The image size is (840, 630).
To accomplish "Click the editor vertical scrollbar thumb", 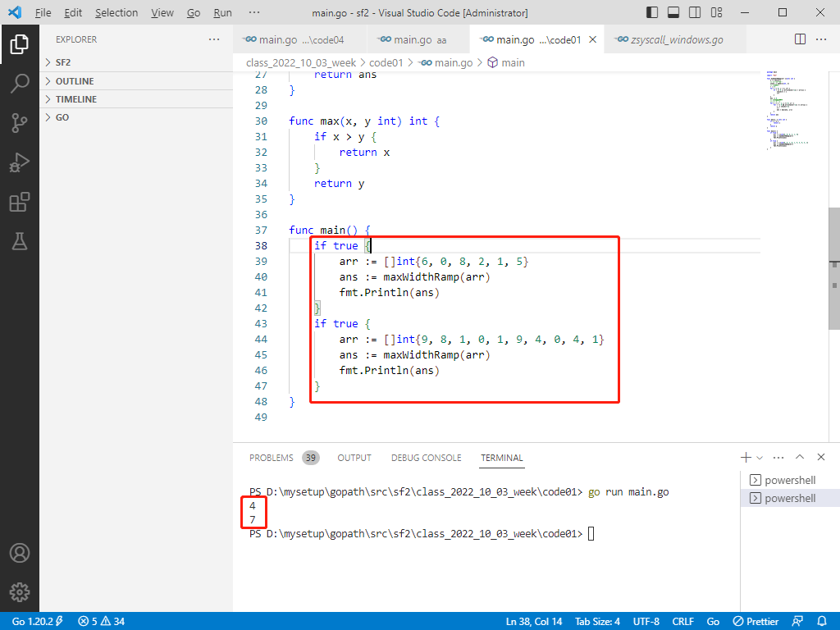I will [834, 268].
